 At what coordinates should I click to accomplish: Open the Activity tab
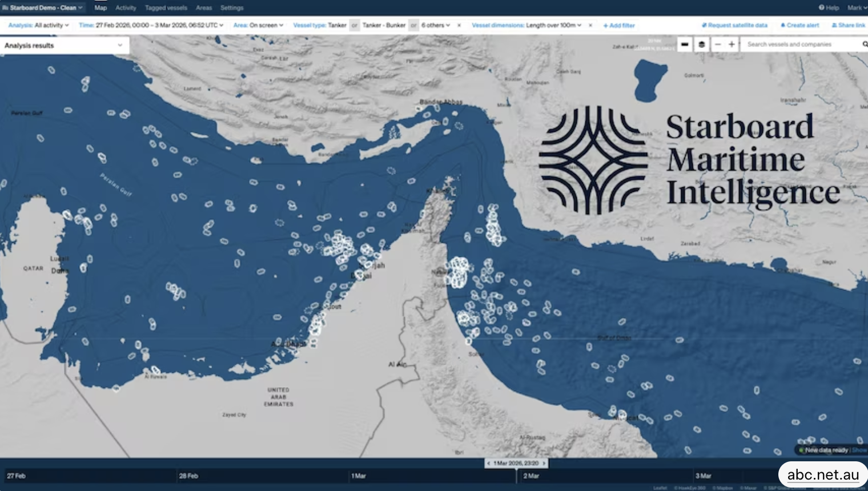(126, 8)
